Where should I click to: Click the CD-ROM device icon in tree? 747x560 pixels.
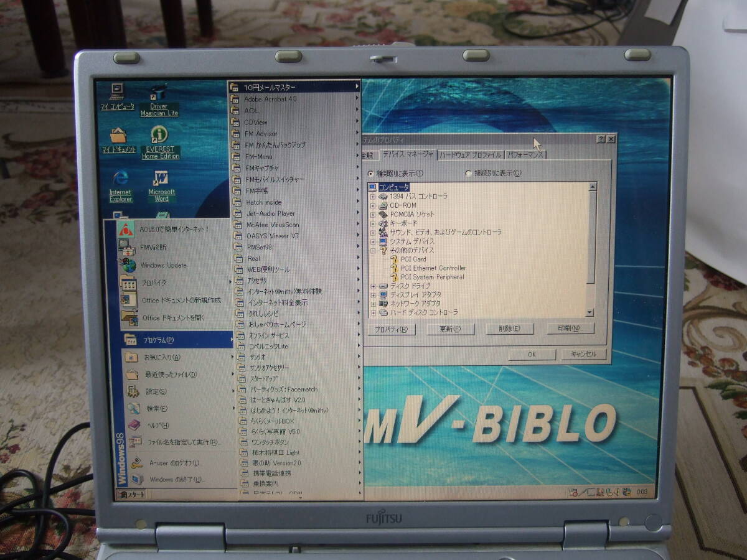pyautogui.click(x=383, y=205)
